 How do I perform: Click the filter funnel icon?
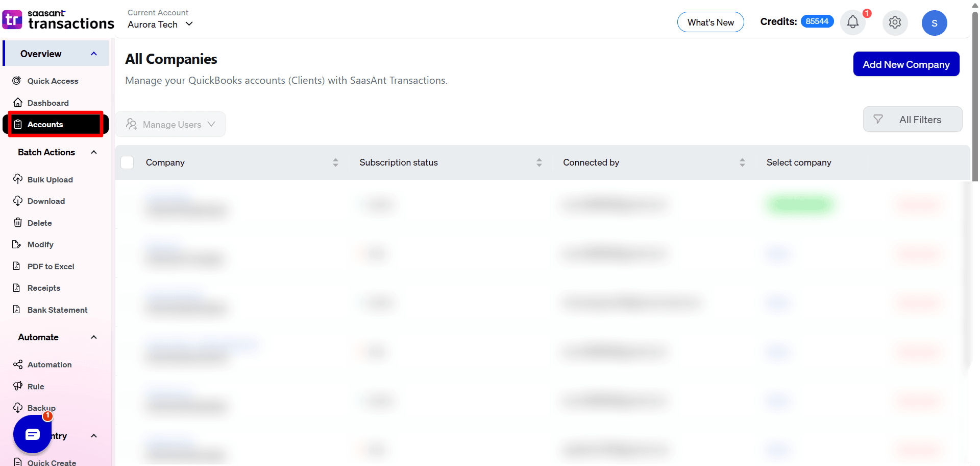pyautogui.click(x=878, y=119)
